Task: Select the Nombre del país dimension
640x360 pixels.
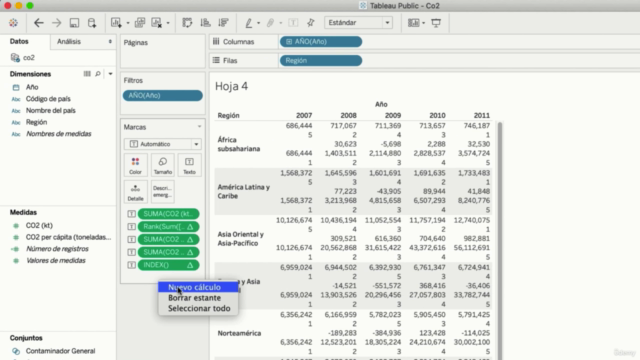Action: [x=51, y=111]
